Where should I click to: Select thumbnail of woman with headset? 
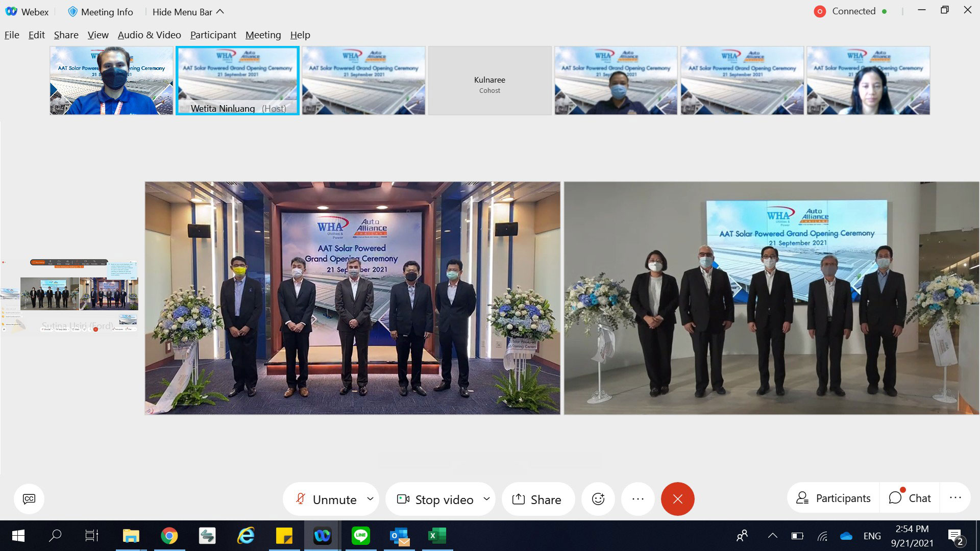(x=868, y=80)
